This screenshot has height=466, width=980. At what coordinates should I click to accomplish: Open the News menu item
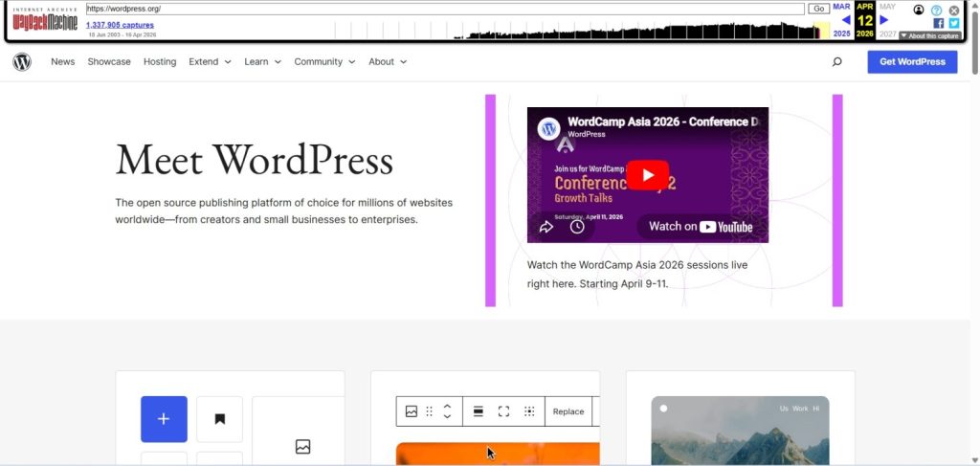tap(63, 62)
